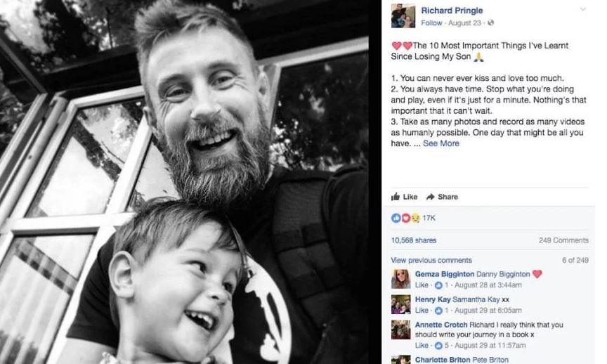This screenshot has height=364, width=607.
Task: Click the public globe privacy icon
Action: 491,23
